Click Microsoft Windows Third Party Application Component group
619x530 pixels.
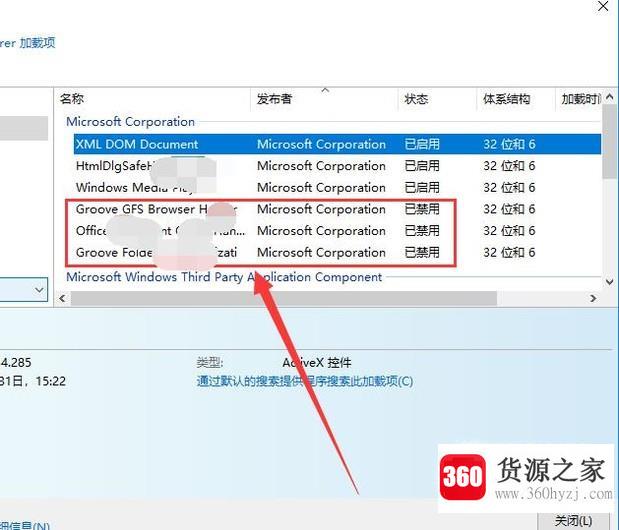coord(224,277)
